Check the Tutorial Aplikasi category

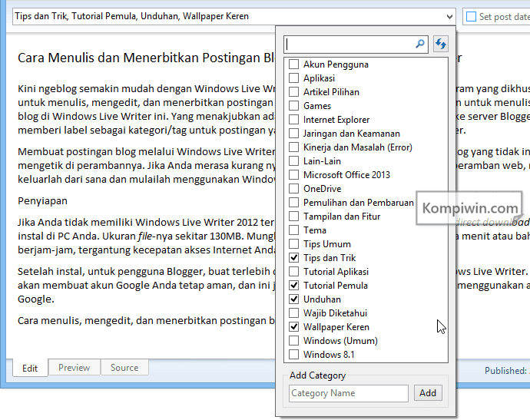[x=293, y=272]
